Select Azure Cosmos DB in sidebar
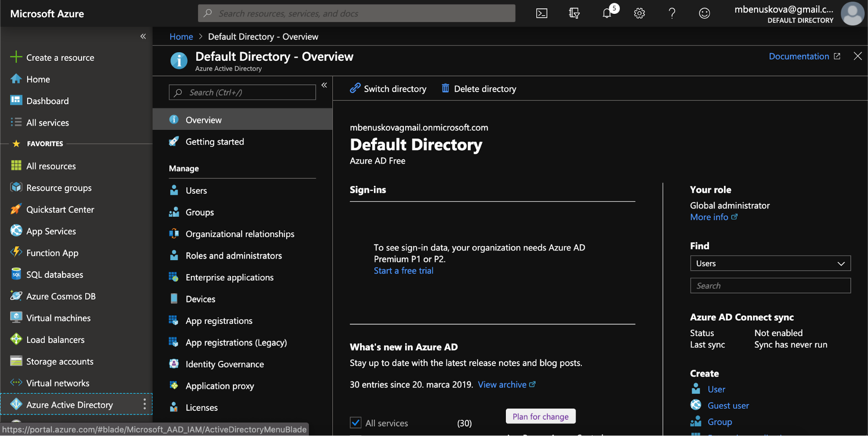This screenshot has width=868, height=436. coord(61,296)
